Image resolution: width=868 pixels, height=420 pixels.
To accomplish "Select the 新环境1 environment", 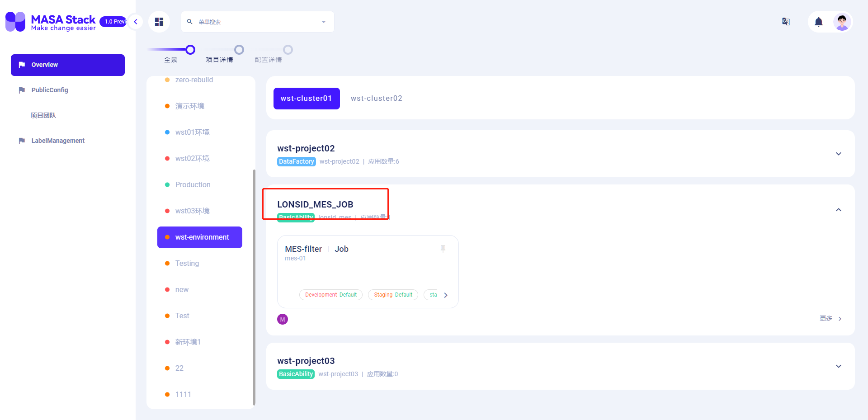I will (200, 342).
